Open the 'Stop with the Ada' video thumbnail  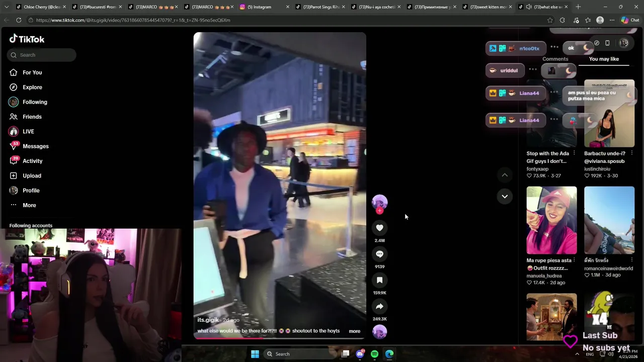[551, 114]
